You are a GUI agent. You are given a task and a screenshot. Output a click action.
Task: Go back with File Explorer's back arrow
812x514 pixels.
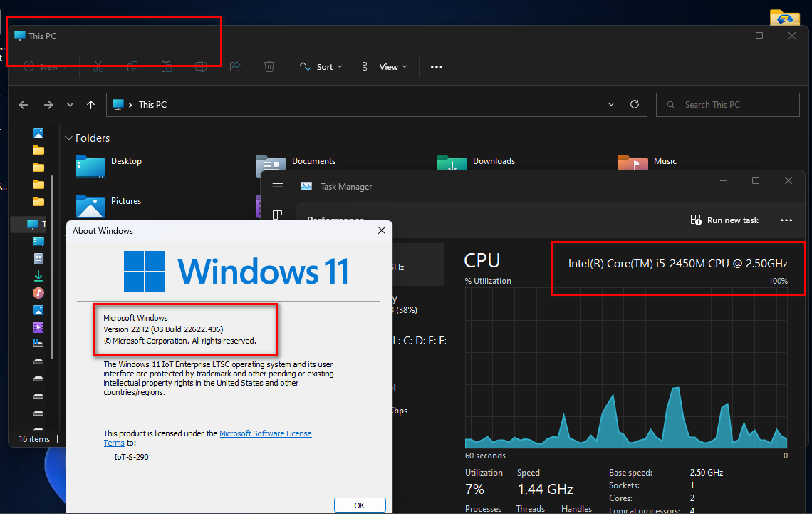24,105
